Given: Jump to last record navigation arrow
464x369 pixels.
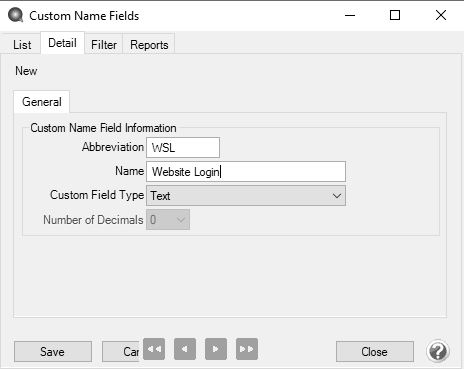Looking at the screenshot, I should (247, 349).
